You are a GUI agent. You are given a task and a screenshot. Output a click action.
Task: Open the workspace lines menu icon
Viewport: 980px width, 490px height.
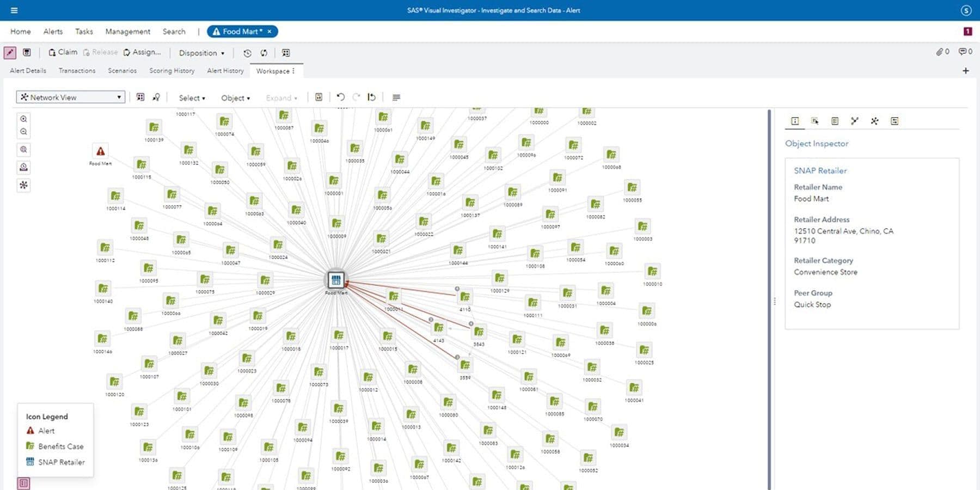coord(396,97)
